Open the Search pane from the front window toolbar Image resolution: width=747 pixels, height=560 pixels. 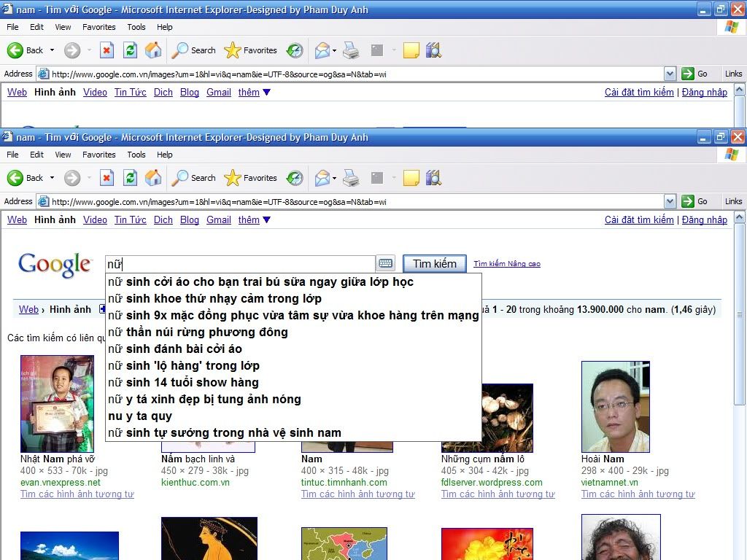point(193,178)
